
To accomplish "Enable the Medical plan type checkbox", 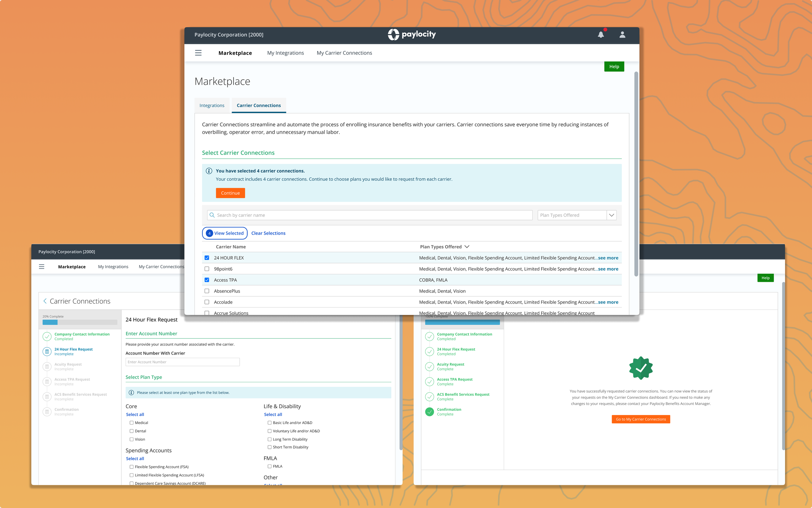I will click(132, 423).
